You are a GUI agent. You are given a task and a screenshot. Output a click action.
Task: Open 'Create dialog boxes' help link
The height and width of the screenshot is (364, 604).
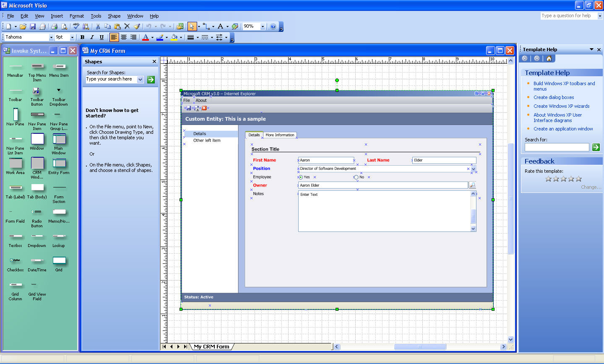(x=554, y=97)
